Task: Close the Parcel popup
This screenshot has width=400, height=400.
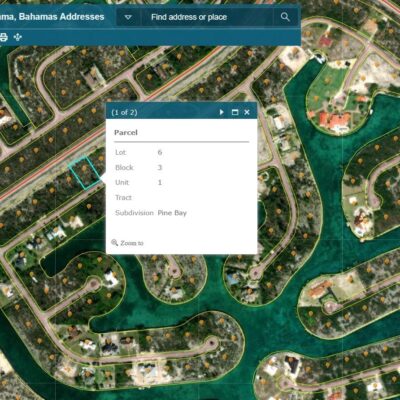Action: click(247, 112)
